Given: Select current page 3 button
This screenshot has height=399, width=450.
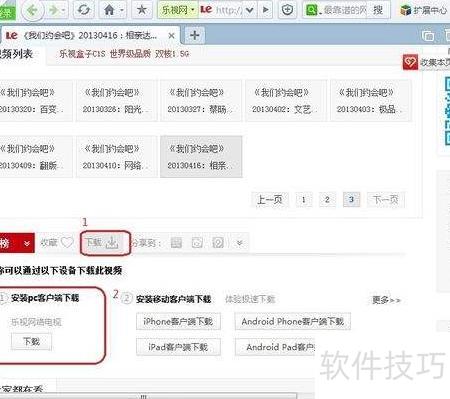Looking at the screenshot, I should [351, 200].
